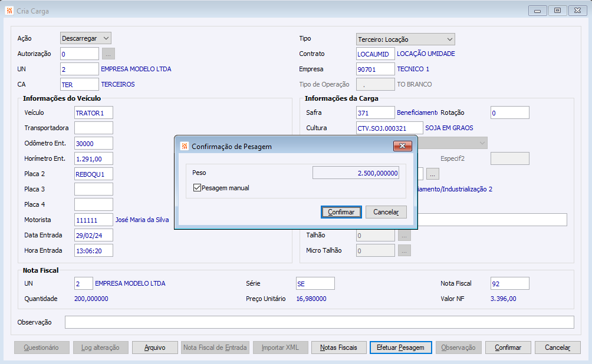Click the CA field containing TER
Screen dimensions: 592x364
coord(80,84)
